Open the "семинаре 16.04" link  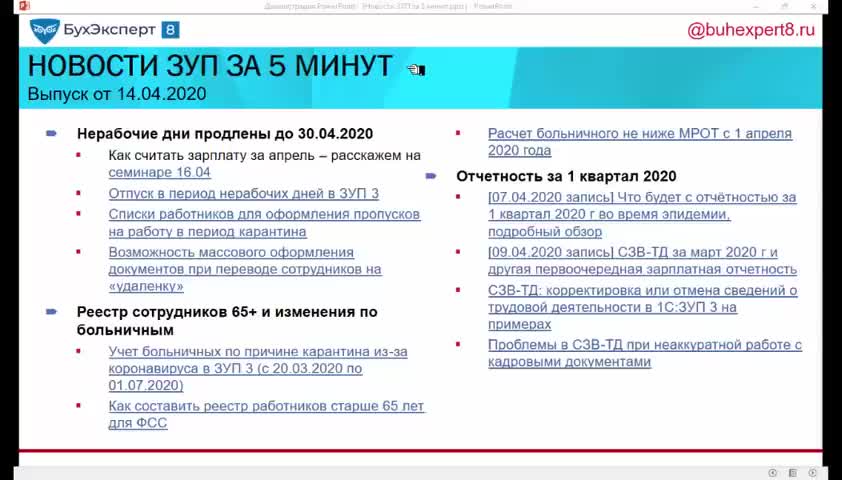pos(160,172)
